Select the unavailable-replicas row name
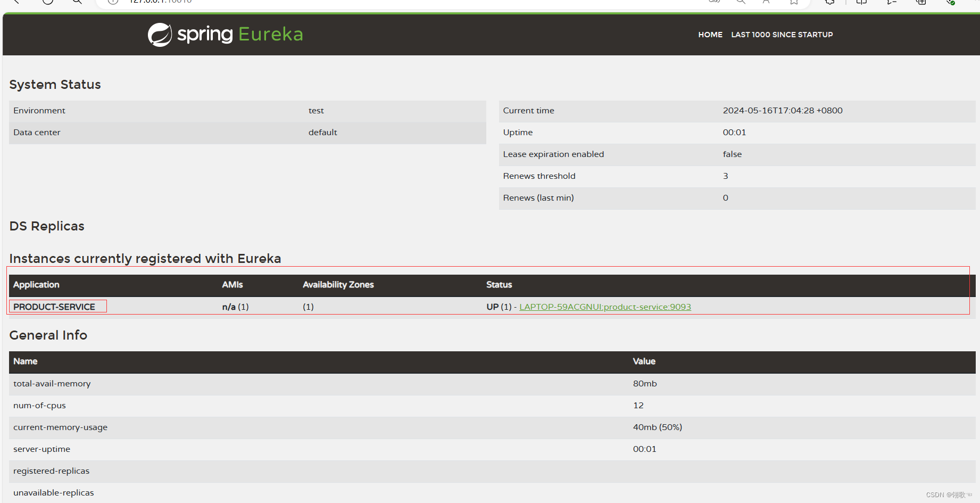The image size is (980, 503). (x=54, y=493)
